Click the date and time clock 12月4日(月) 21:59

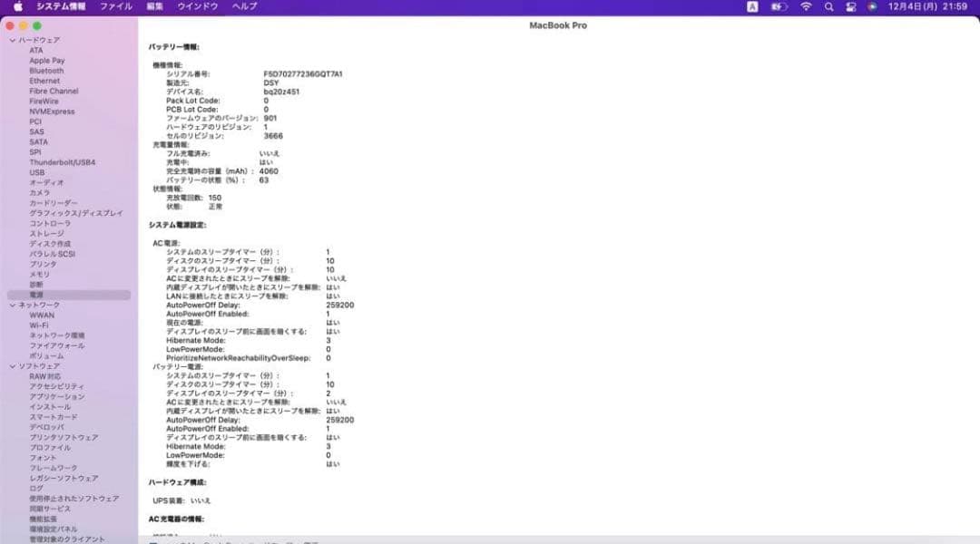(927, 6)
